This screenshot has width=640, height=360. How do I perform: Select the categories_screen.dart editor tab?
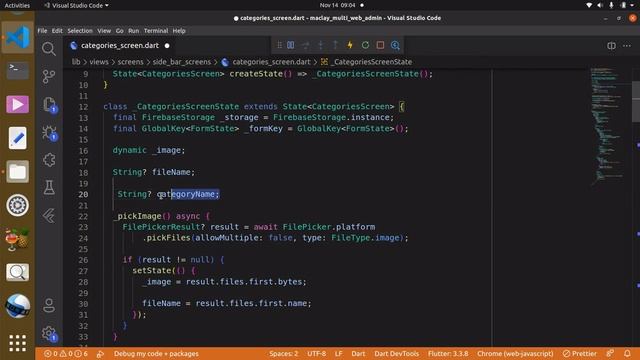(x=120, y=46)
